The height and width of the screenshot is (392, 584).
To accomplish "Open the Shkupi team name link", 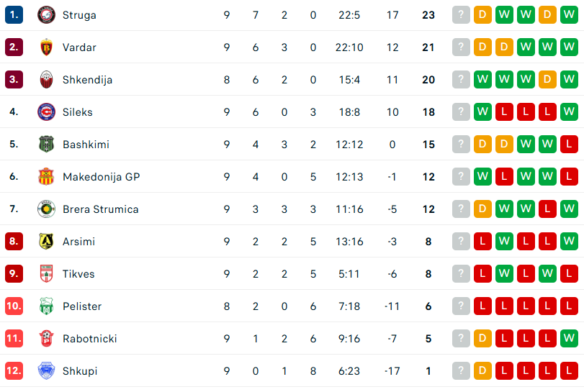I will tap(79, 371).
